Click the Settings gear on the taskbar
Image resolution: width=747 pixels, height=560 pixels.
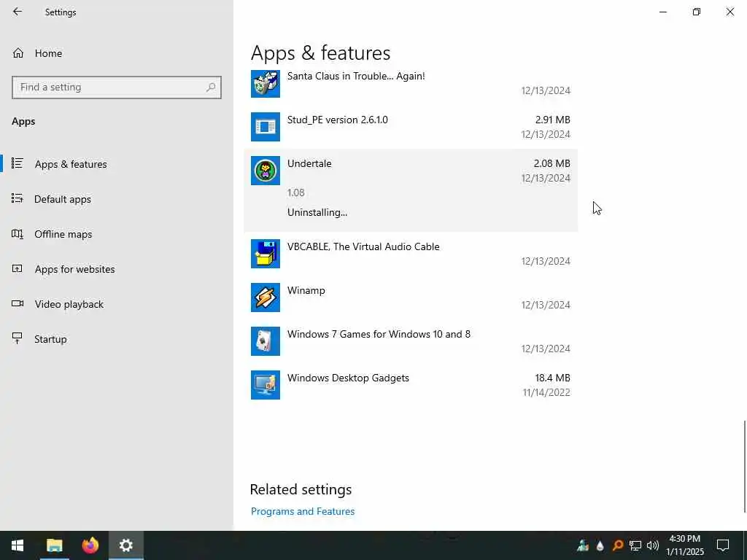125,545
